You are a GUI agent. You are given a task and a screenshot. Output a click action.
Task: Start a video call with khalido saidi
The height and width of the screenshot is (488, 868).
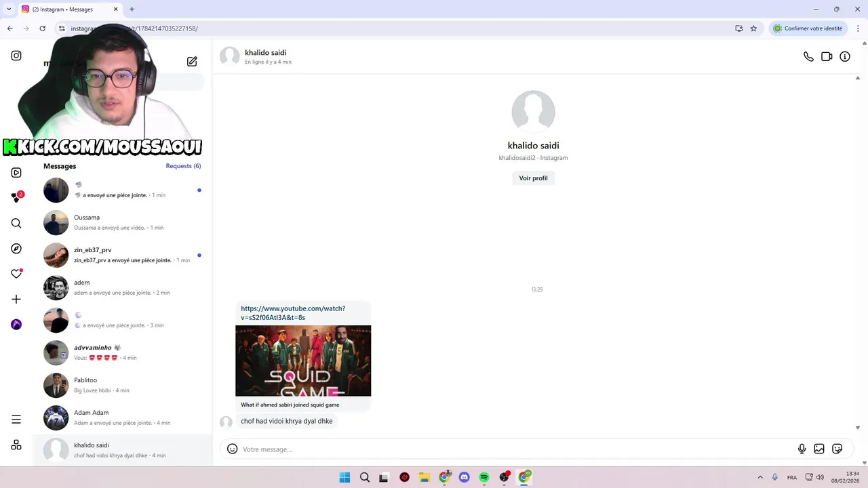coord(827,57)
